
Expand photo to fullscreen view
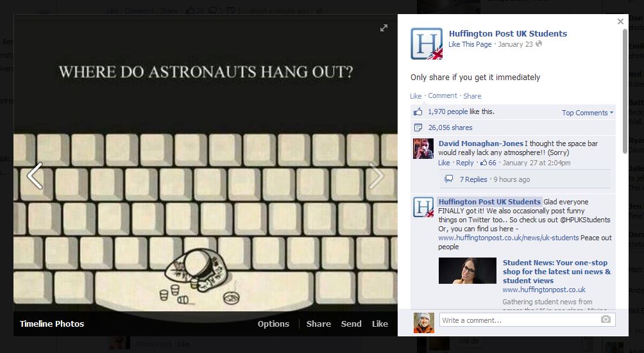coord(384,28)
